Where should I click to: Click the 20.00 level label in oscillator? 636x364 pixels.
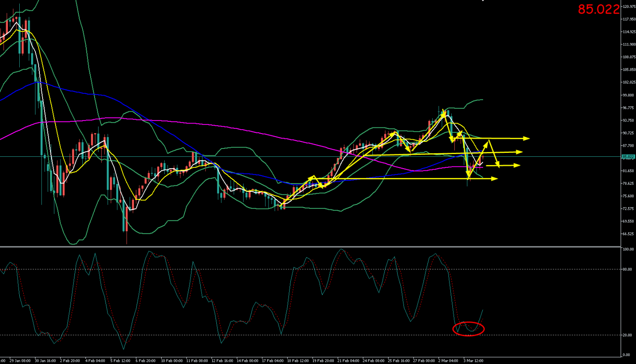627,335
